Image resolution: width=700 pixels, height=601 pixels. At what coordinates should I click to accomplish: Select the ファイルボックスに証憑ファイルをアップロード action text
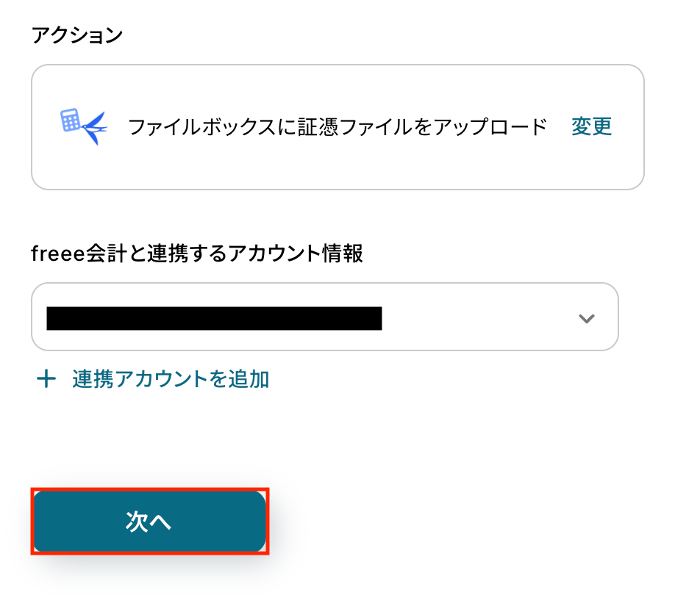(337, 127)
